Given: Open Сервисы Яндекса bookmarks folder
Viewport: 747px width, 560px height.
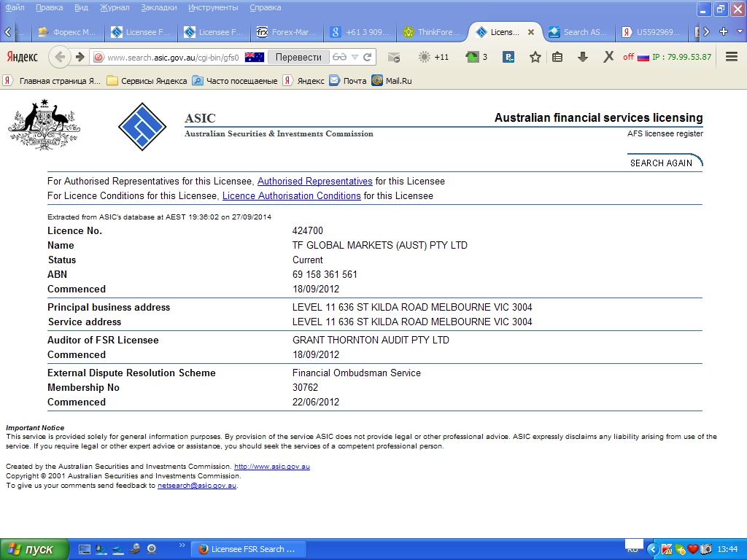Looking at the screenshot, I should [x=147, y=80].
